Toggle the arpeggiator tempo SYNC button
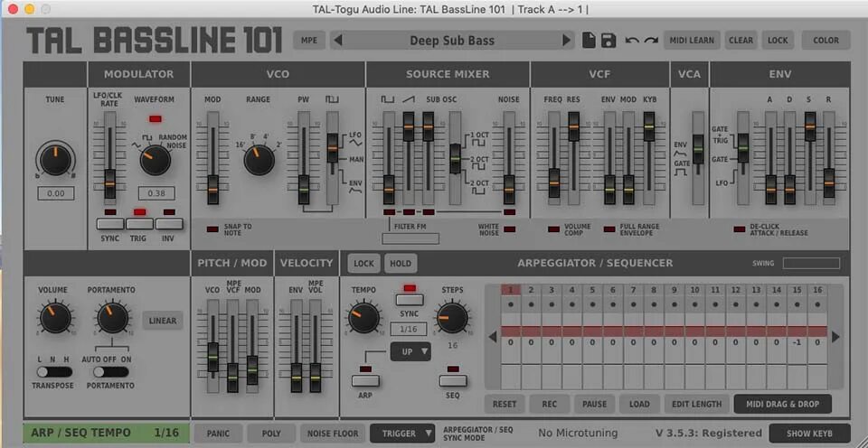Viewport: 868px width, 448px height. point(410,300)
